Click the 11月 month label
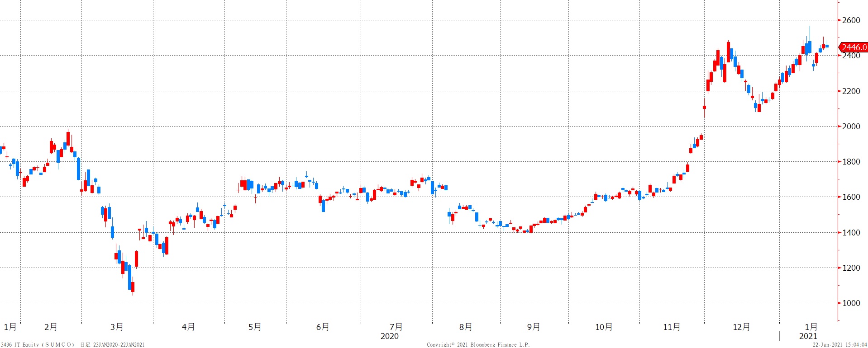This screenshot has width=868, height=348. click(x=672, y=327)
